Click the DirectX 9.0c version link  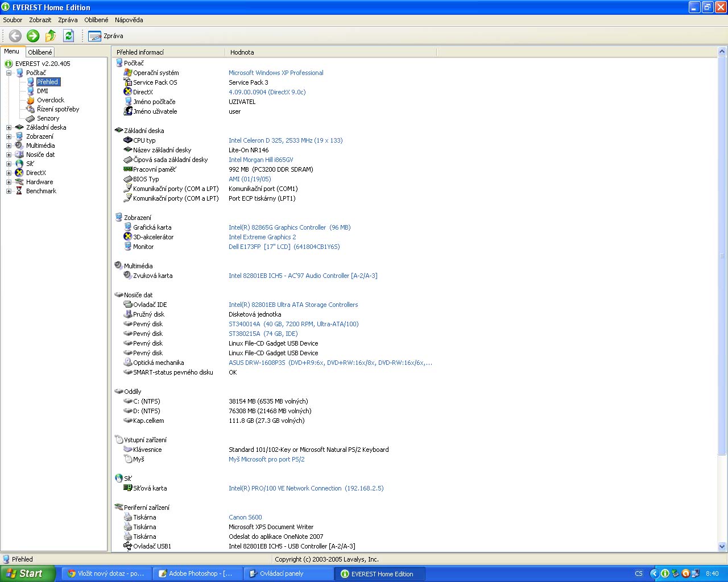[x=267, y=92]
